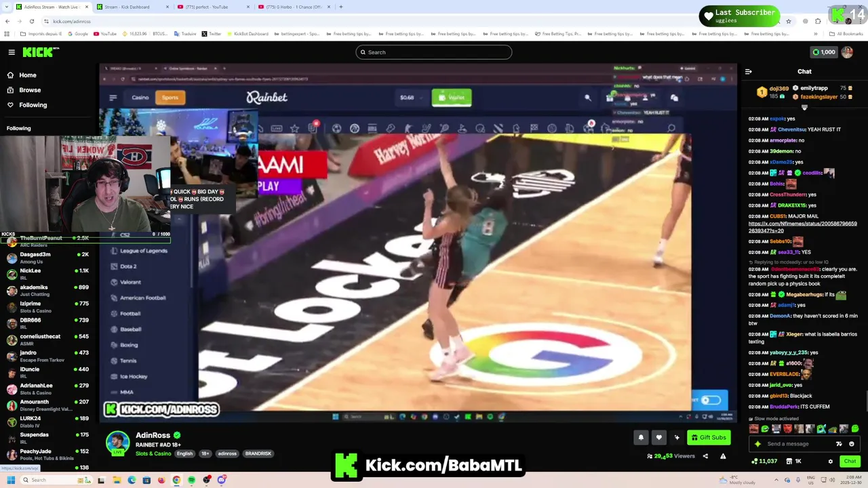Screen dimensions: 868x488
Task: Click the English language tag
Action: click(x=184, y=453)
